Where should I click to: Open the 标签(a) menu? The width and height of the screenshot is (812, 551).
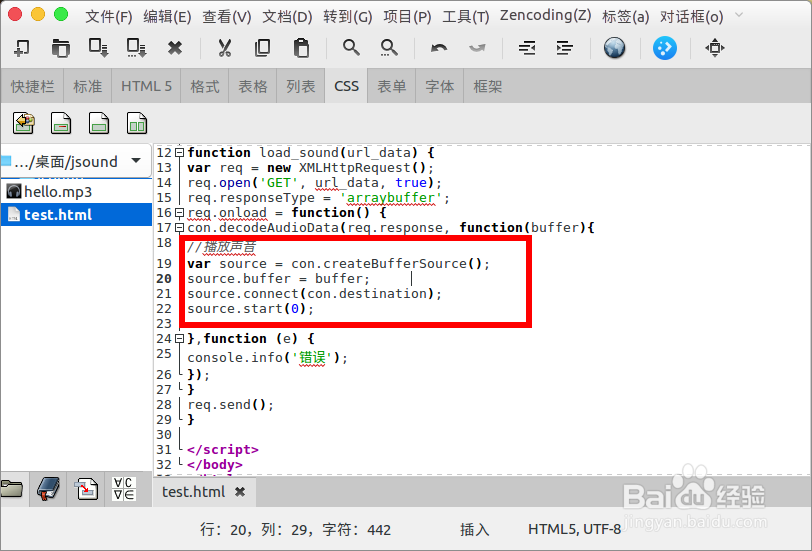(x=625, y=17)
